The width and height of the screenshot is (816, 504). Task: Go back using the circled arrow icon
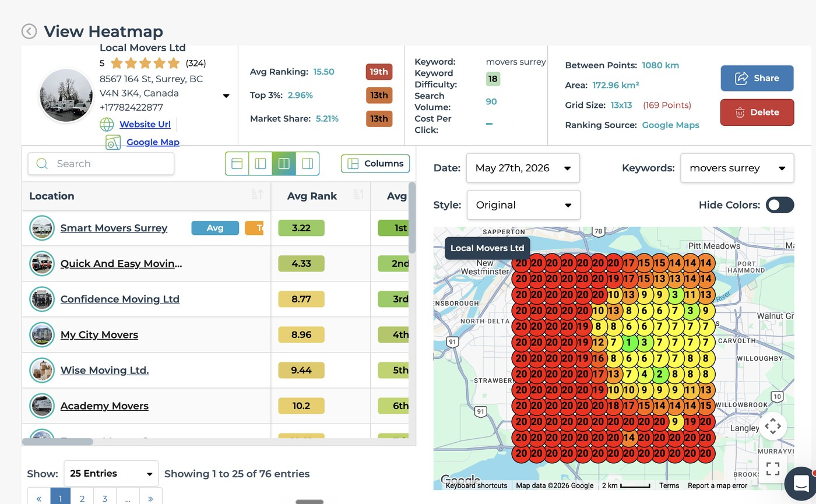(29, 31)
